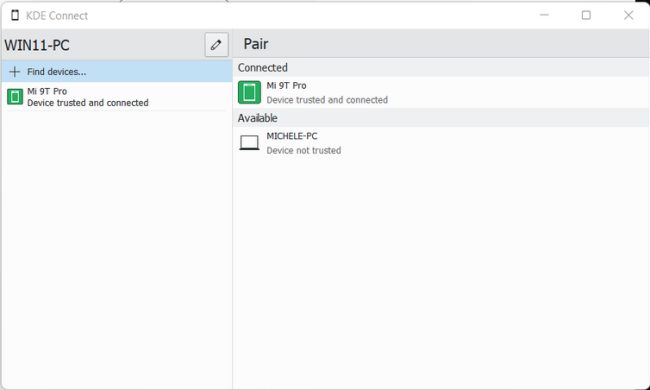
Task: Click the Available section header
Action: tap(441, 118)
